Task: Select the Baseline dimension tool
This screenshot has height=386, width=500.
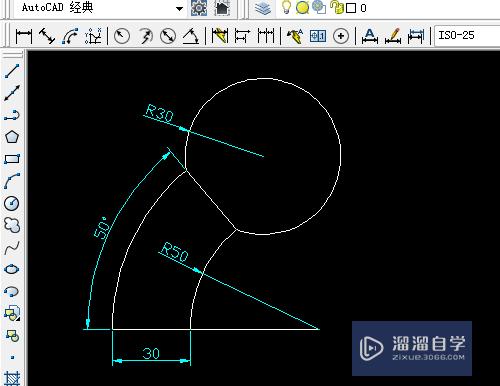Action: tap(242, 36)
